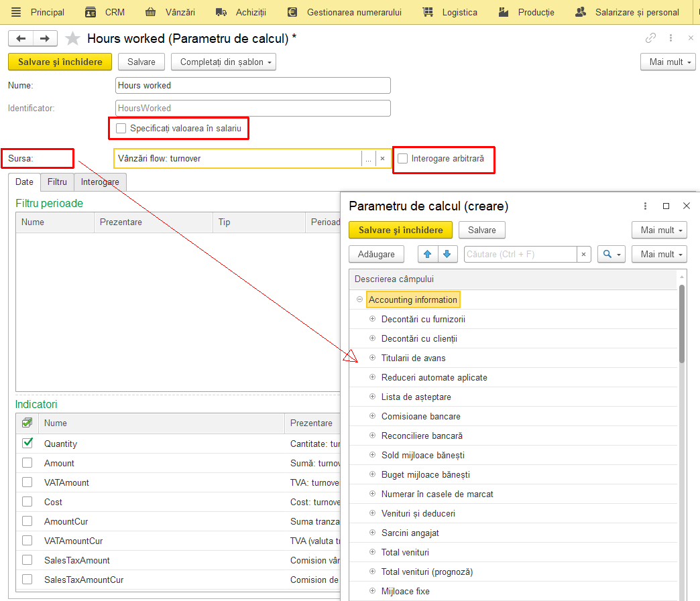This screenshot has width=700, height=601.
Task: Tick the Interogare arbitrară checkbox
Action: [x=403, y=158]
